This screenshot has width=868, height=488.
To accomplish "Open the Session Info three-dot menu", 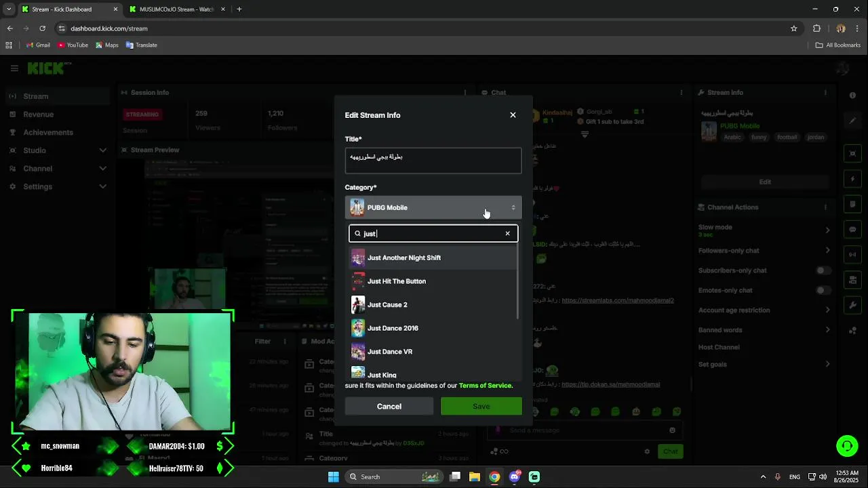I will 465,93.
